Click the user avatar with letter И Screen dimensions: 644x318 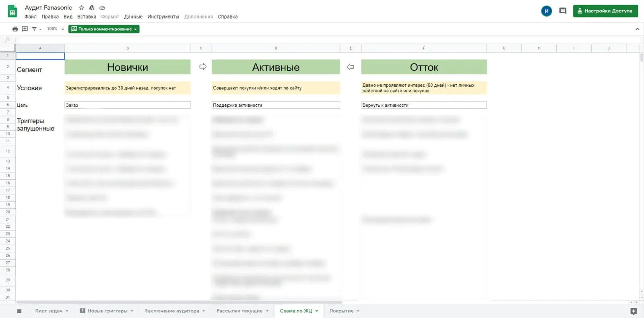click(x=546, y=11)
